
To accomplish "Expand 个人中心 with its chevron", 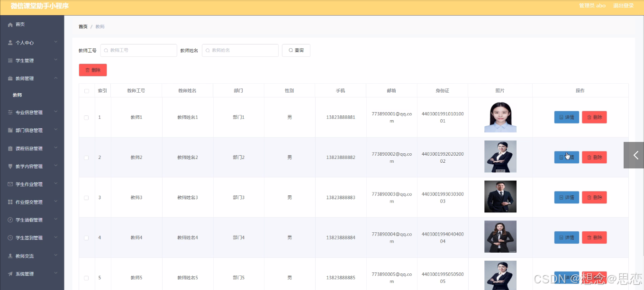I will [x=55, y=42].
